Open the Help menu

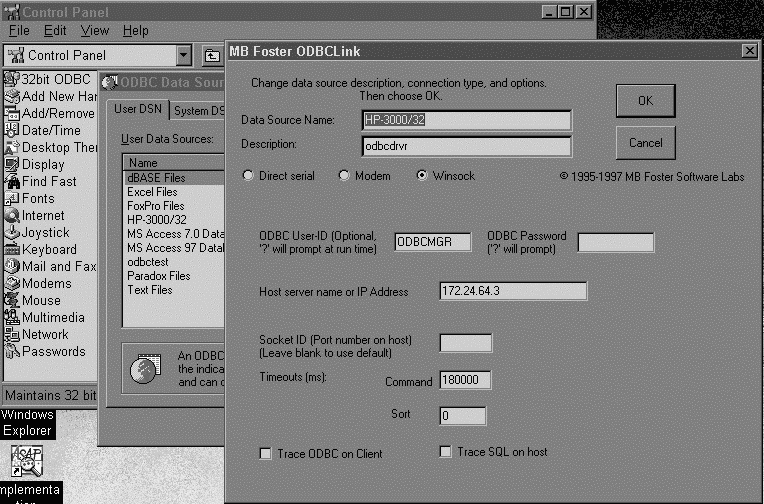coord(135,31)
